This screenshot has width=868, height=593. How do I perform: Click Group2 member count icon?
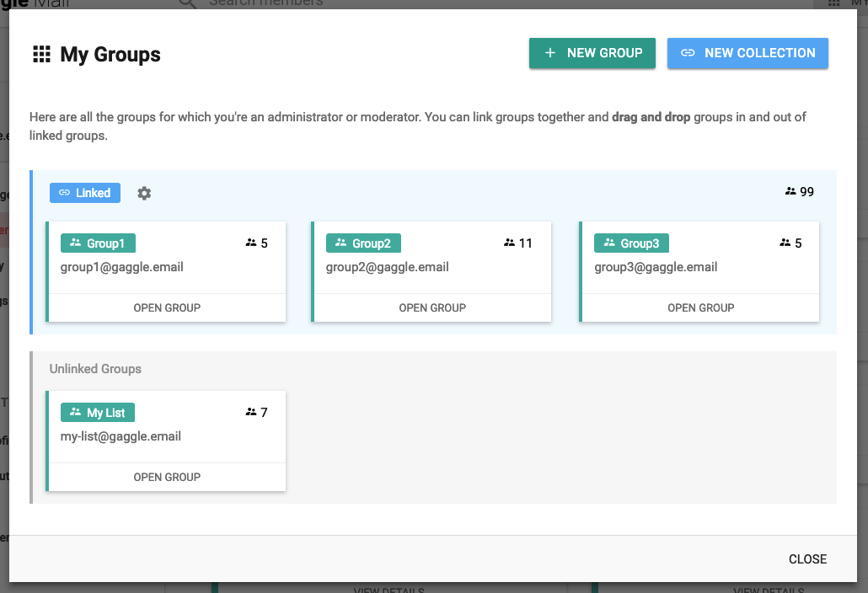[509, 243]
